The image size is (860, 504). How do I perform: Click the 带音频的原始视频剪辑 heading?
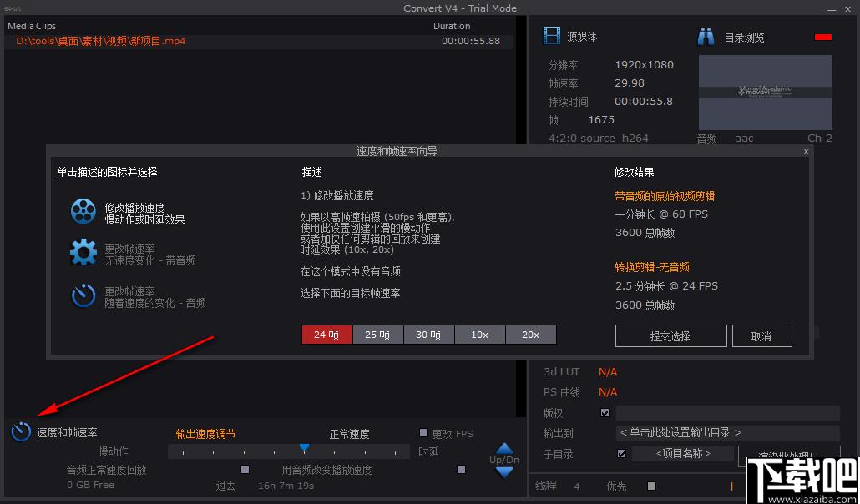tap(665, 196)
